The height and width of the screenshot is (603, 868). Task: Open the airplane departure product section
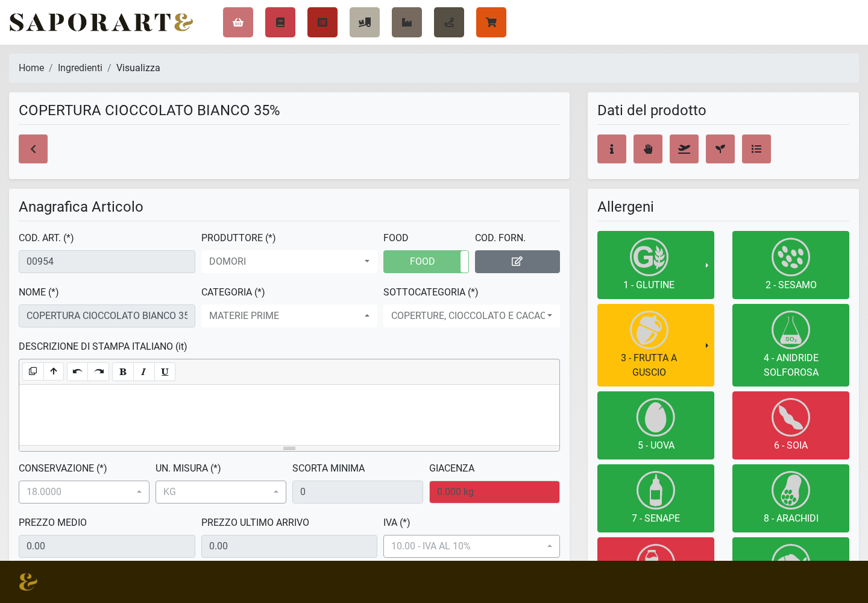tap(684, 149)
